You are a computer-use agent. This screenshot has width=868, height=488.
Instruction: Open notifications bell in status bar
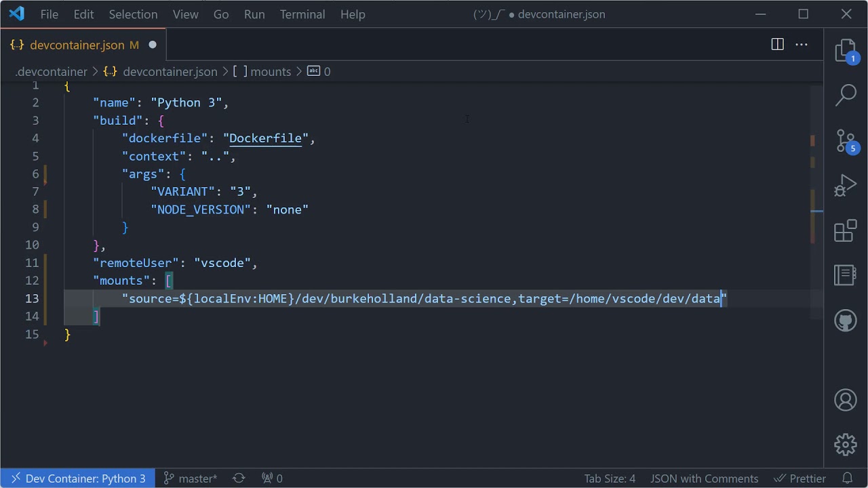point(847,479)
